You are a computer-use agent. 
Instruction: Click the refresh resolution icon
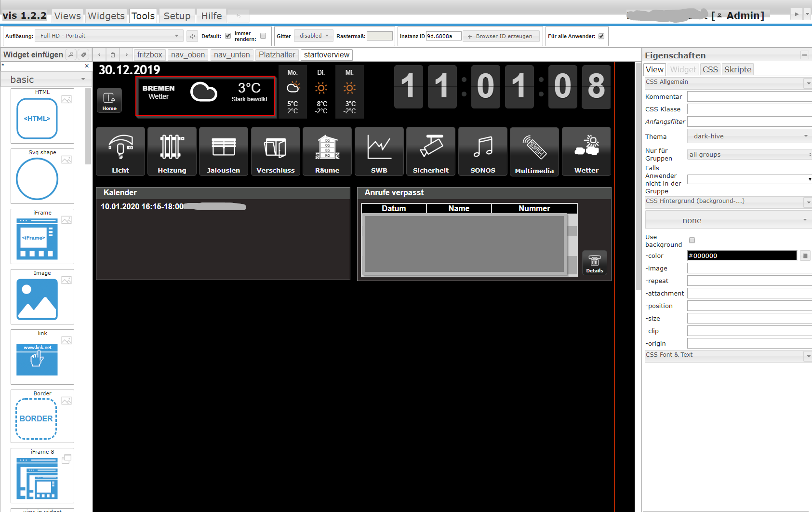coord(192,36)
